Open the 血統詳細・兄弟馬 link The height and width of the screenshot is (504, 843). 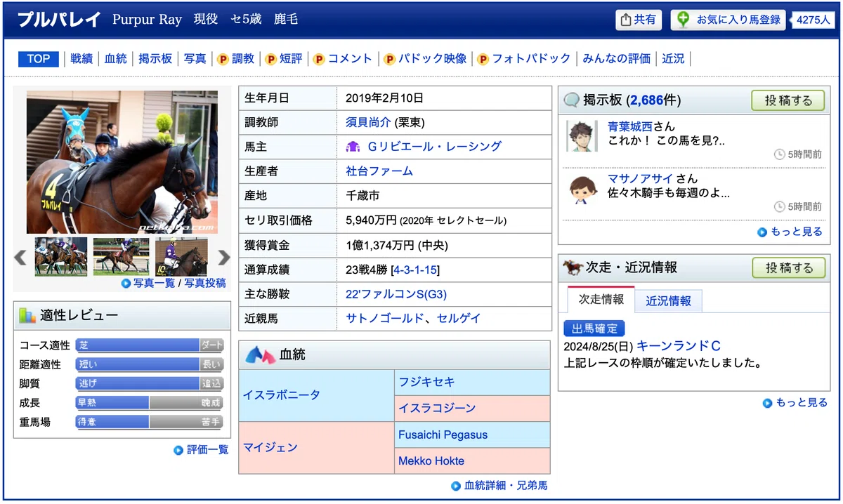[506, 486]
